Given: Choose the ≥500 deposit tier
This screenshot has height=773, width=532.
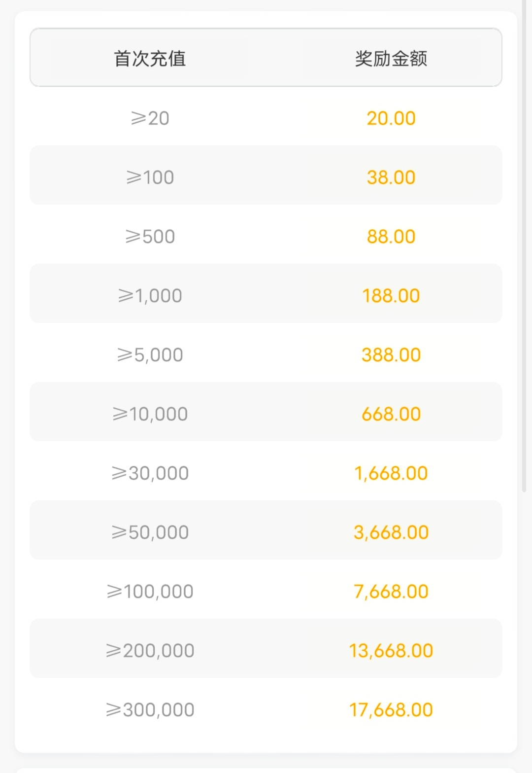Looking at the screenshot, I should click(150, 237).
